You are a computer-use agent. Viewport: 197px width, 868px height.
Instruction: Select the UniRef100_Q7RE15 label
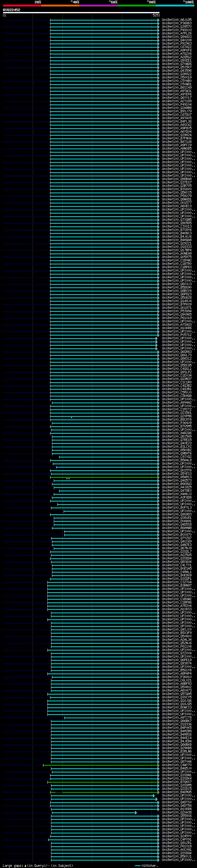177,440
